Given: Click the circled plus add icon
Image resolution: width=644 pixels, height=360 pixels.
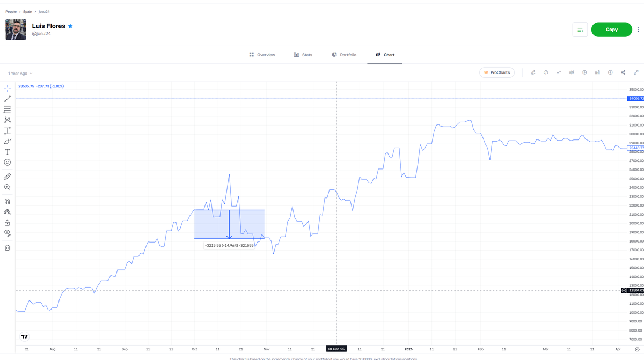Looking at the screenshot, I should pos(610,72).
